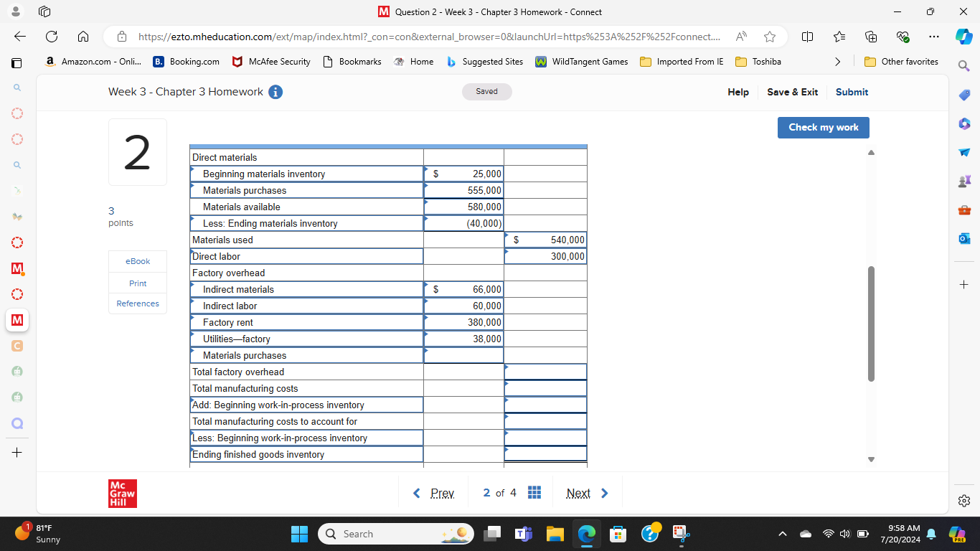Open Outlook from the sidebar
This screenshot has width=980, height=551.
[x=963, y=238]
